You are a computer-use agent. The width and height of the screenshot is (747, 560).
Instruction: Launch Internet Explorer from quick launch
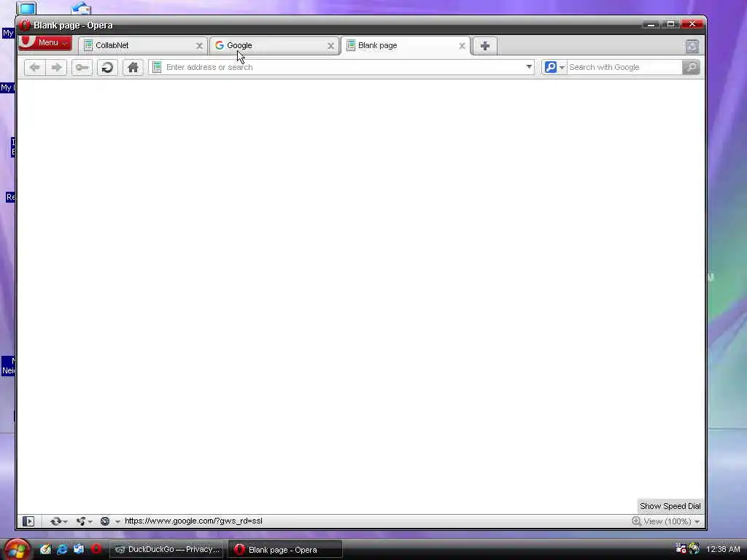(x=62, y=549)
